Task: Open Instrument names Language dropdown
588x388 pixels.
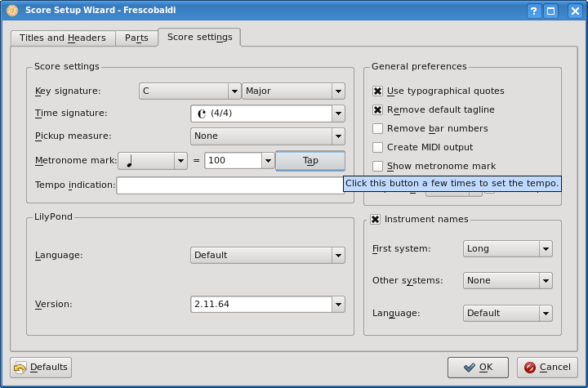Action: 508,314
